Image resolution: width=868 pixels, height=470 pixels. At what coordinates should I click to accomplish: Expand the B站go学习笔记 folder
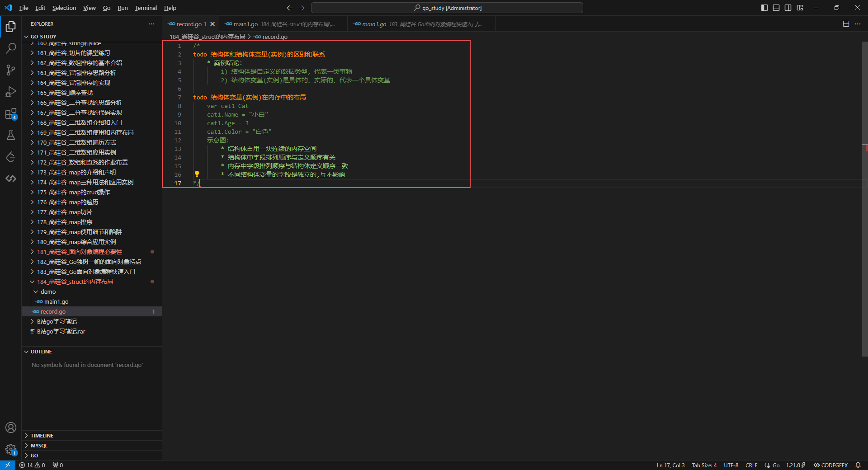pos(92,321)
